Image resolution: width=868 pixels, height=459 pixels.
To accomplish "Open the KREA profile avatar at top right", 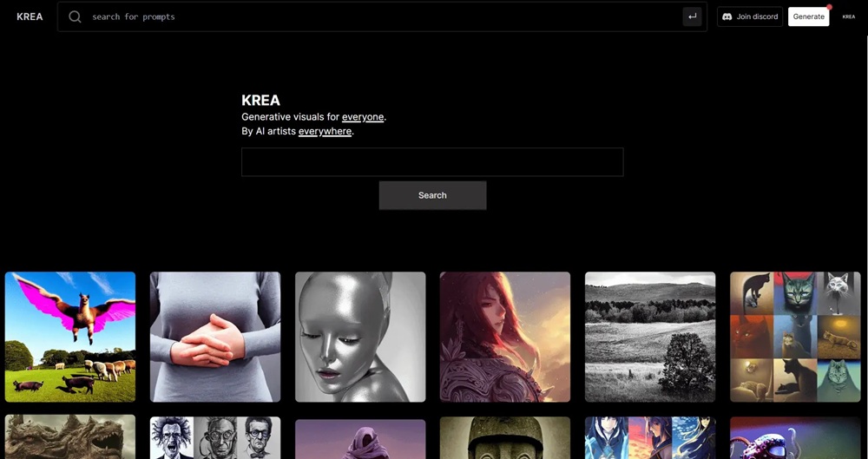I will pyautogui.click(x=849, y=16).
